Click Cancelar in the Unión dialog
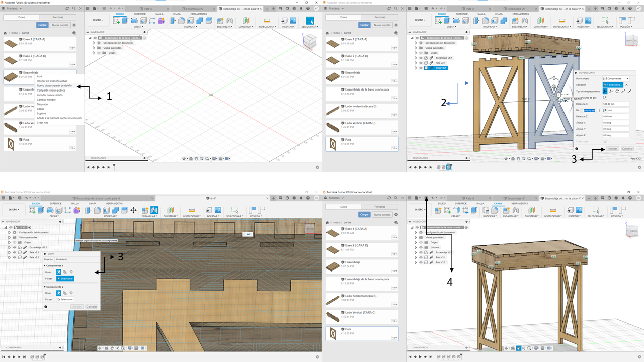Screen dimensions: 644x362 91,306
